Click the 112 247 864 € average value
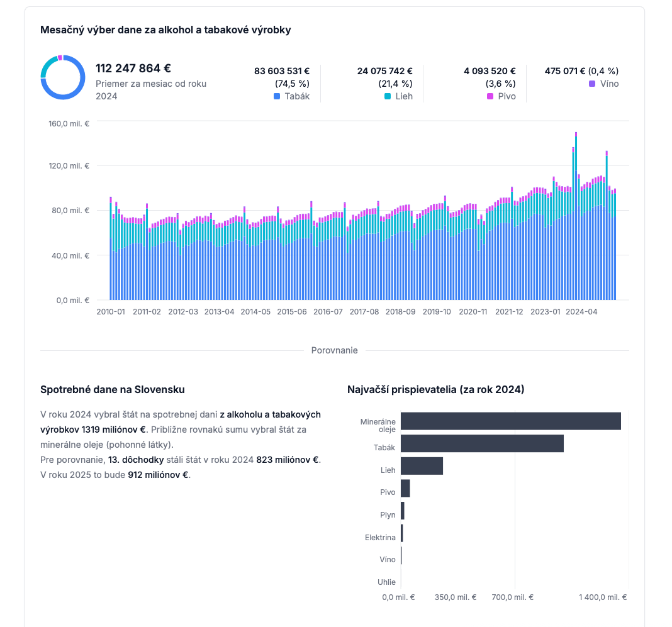The image size is (672, 627). coord(133,69)
